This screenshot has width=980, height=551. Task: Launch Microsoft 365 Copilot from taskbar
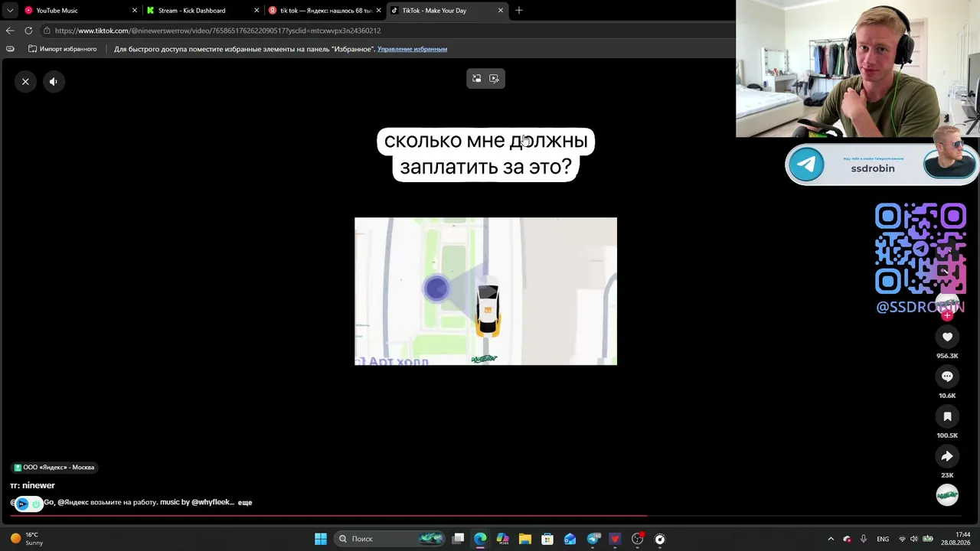pyautogui.click(x=502, y=539)
